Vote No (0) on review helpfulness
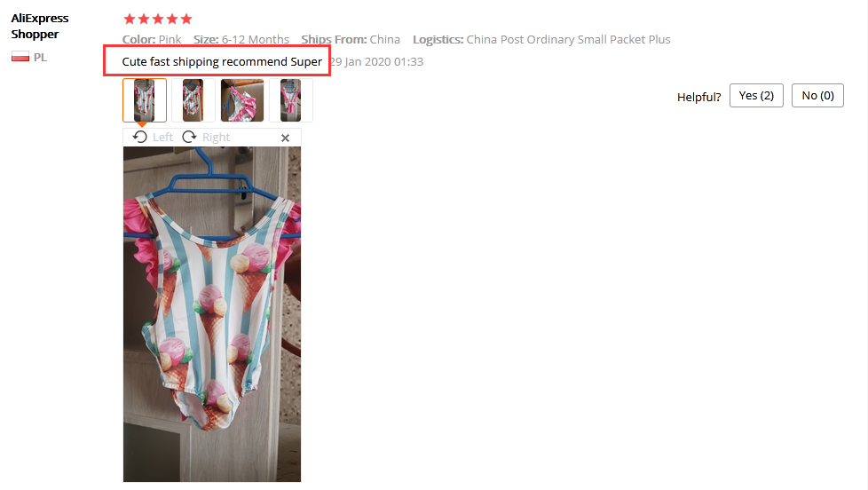This screenshot has height=490, width=868. (817, 95)
